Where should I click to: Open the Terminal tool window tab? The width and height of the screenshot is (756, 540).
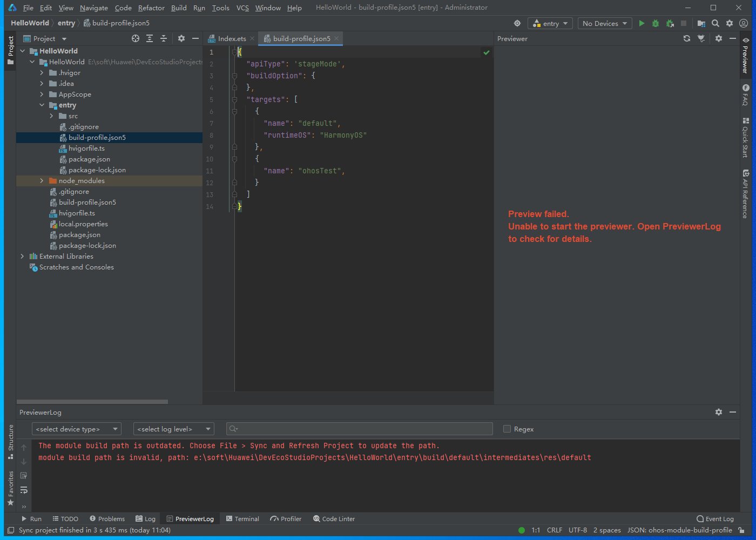point(242,518)
